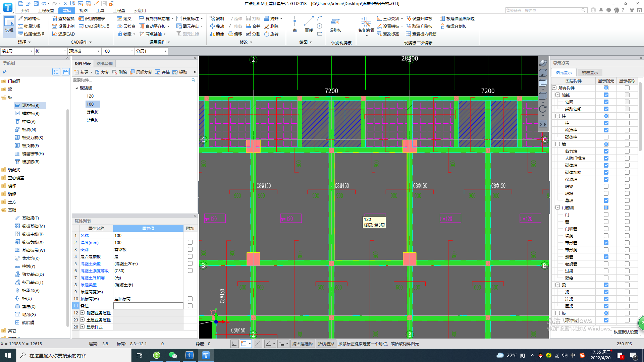Click 折线选择 button in status bar
The height and width of the screenshot is (362, 644).
pyautogui.click(x=326, y=344)
